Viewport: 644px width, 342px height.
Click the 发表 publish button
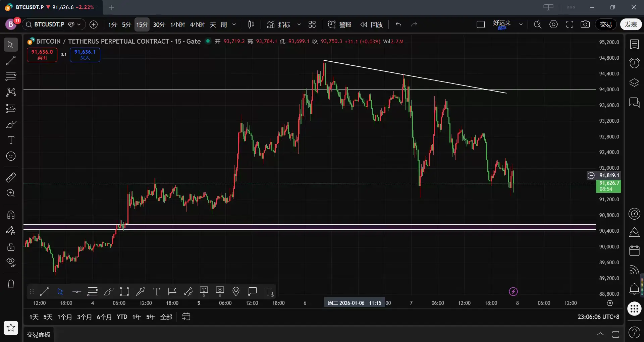pos(631,24)
